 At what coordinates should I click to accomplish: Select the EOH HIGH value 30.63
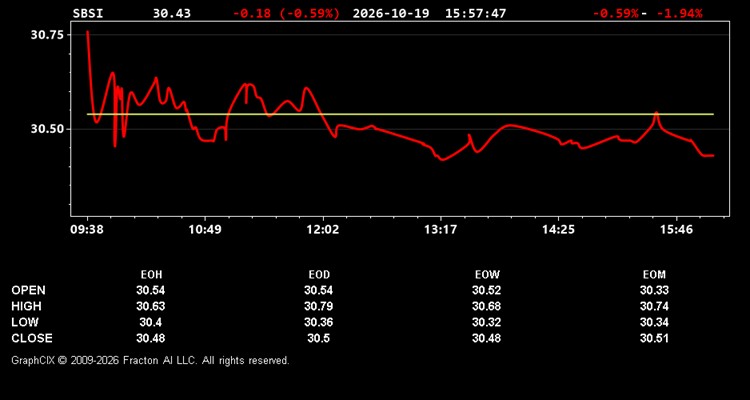151,306
